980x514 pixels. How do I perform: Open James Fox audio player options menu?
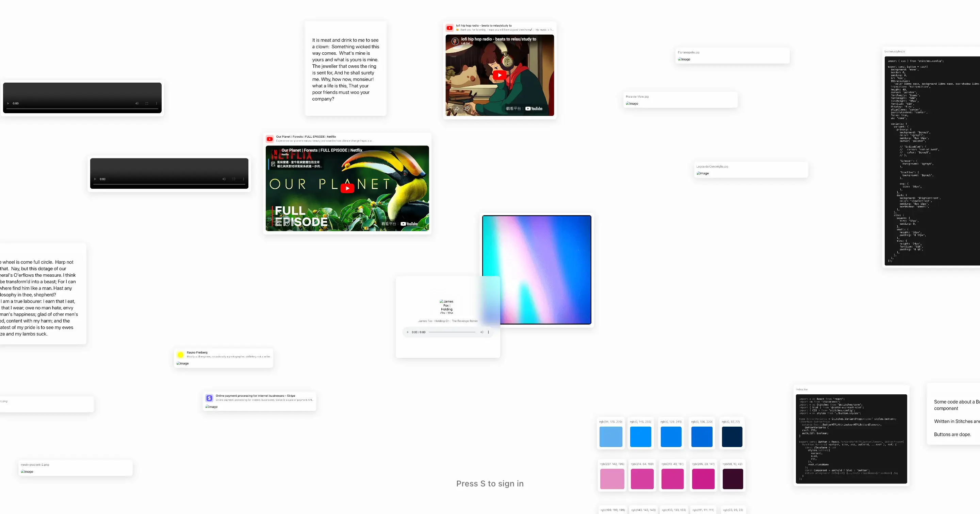click(x=489, y=332)
